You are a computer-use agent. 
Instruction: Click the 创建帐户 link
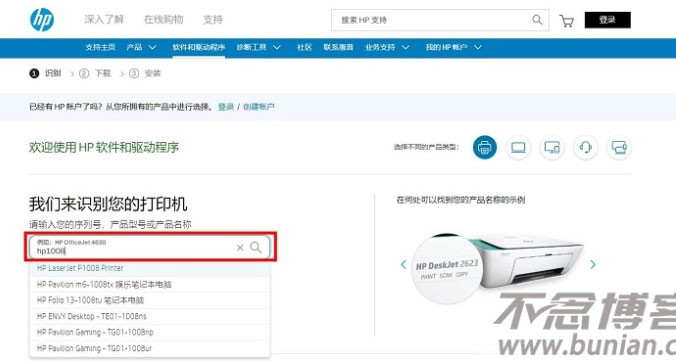click(258, 107)
